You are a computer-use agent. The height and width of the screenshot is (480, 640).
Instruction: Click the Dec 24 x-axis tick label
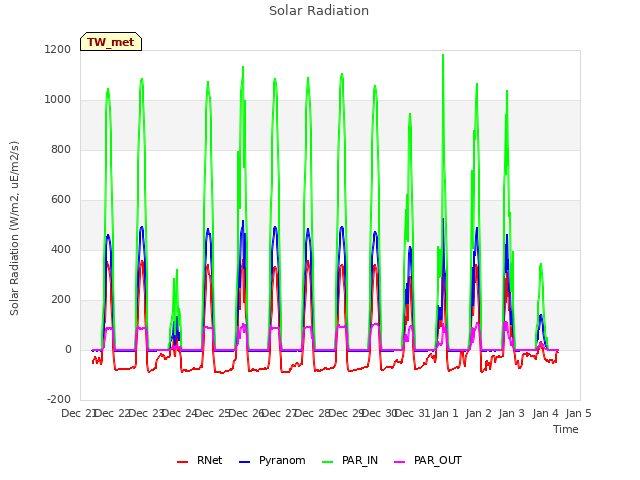pos(179,413)
